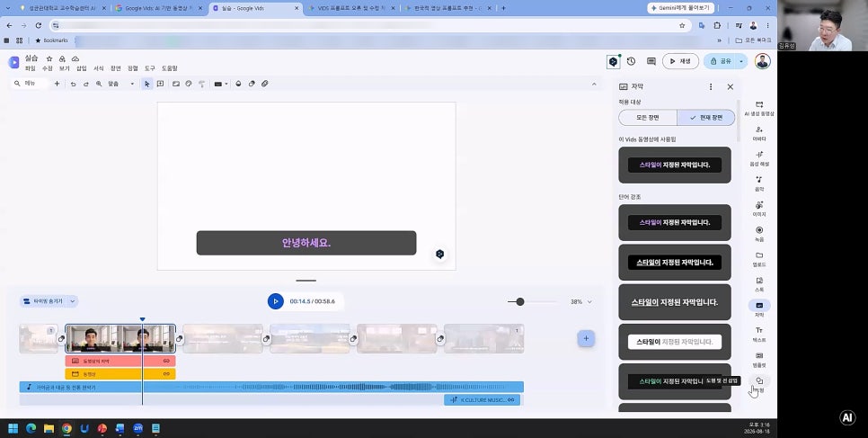Expand the tab search chevron in Chrome

tap(8, 8)
